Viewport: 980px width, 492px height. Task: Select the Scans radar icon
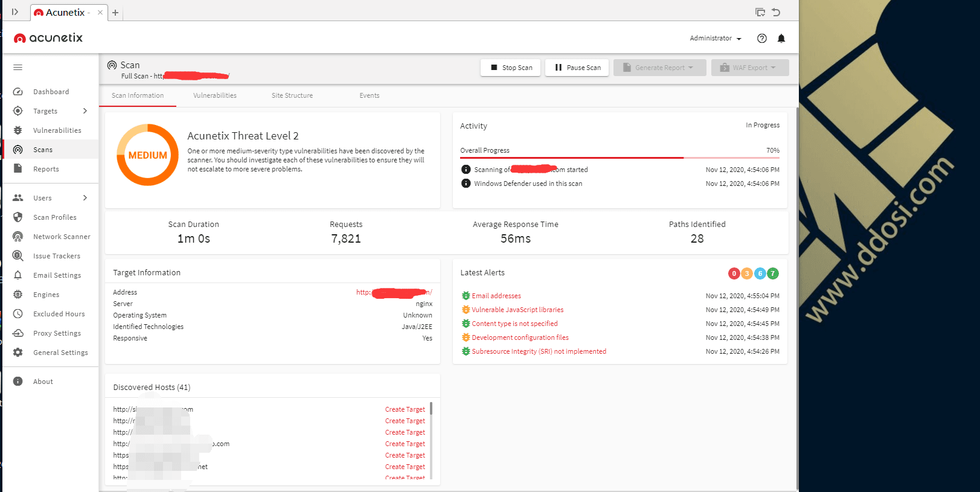(18, 150)
